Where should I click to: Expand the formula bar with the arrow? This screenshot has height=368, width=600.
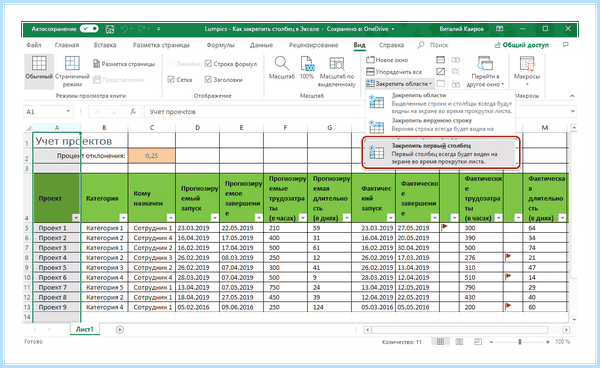coord(572,111)
